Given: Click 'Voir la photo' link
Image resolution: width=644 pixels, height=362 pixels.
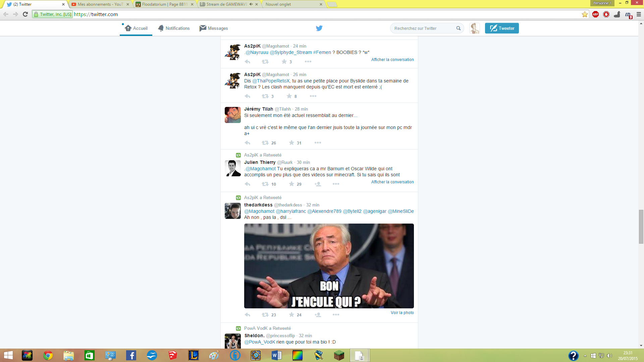Looking at the screenshot, I should 402,313.
